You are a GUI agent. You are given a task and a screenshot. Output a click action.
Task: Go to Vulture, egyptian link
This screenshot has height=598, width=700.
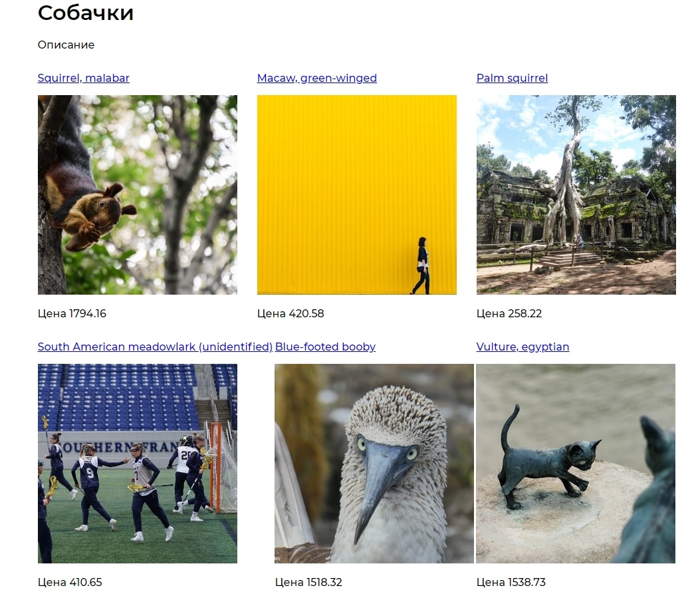[523, 347]
